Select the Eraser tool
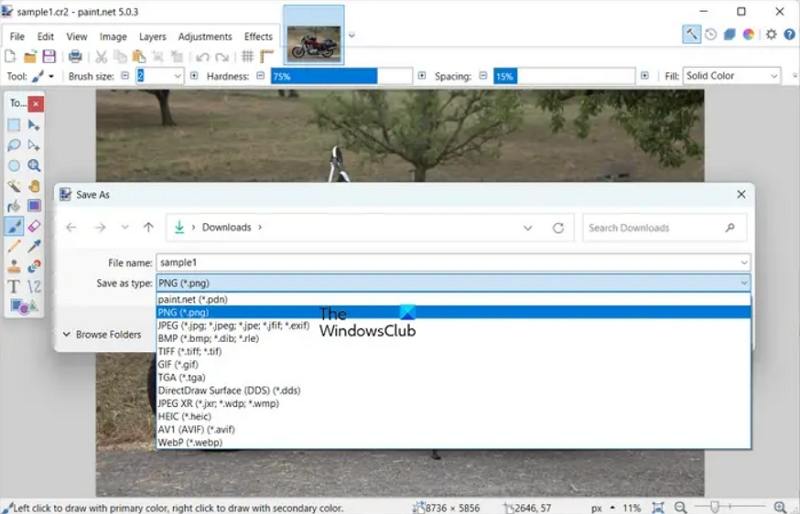The width and height of the screenshot is (800, 514). tap(34, 226)
